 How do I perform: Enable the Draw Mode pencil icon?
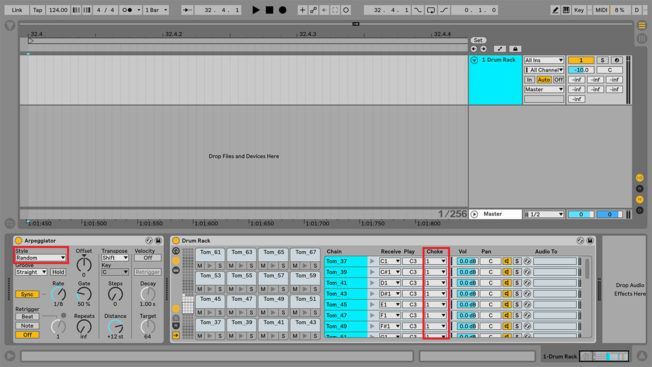coord(555,10)
